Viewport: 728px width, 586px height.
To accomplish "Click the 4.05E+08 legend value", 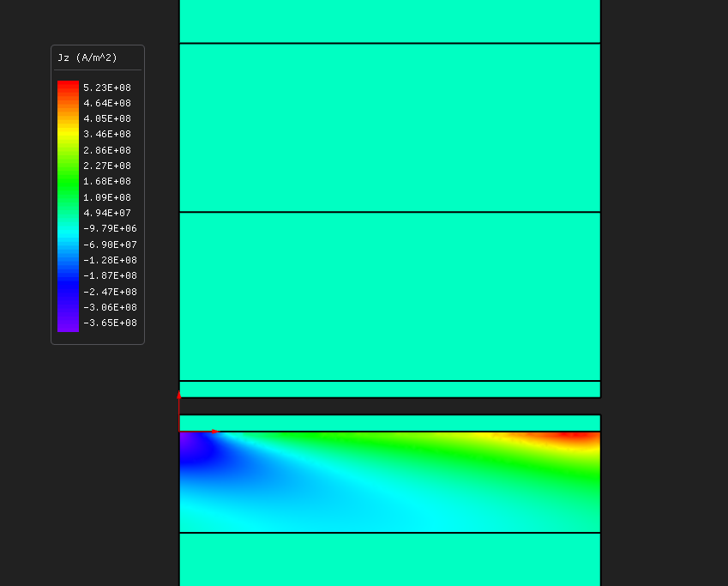I will click(x=107, y=118).
